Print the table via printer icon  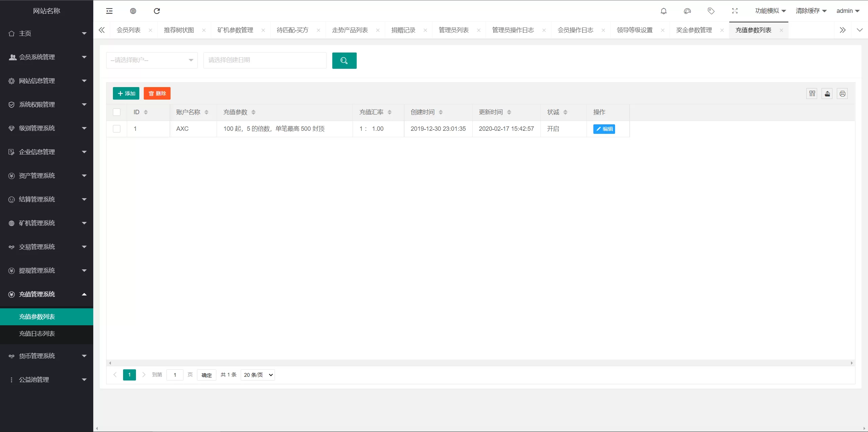coord(843,94)
